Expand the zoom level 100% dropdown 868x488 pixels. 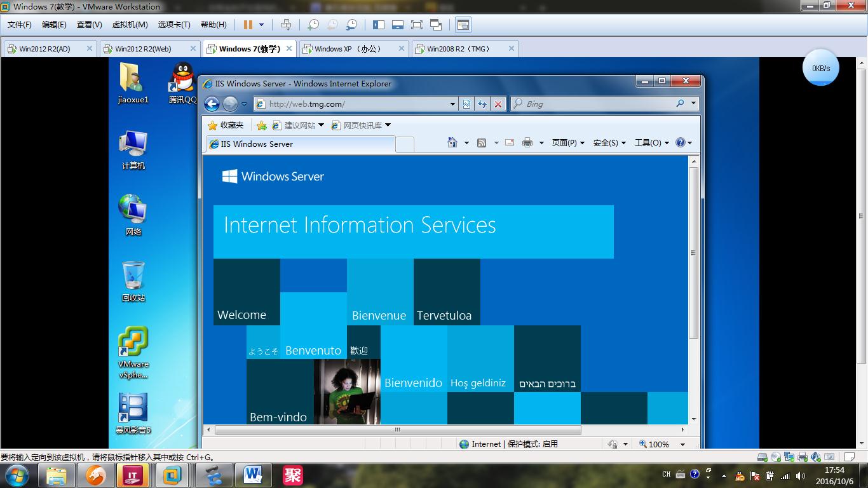pos(683,444)
